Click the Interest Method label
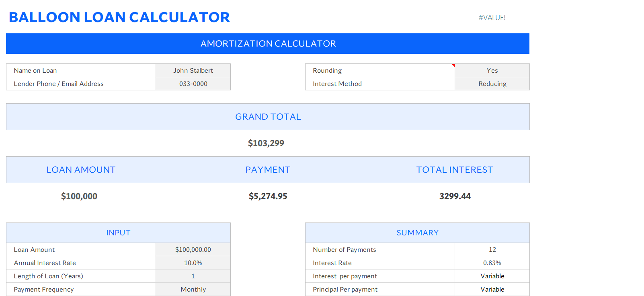 pyautogui.click(x=337, y=84)
